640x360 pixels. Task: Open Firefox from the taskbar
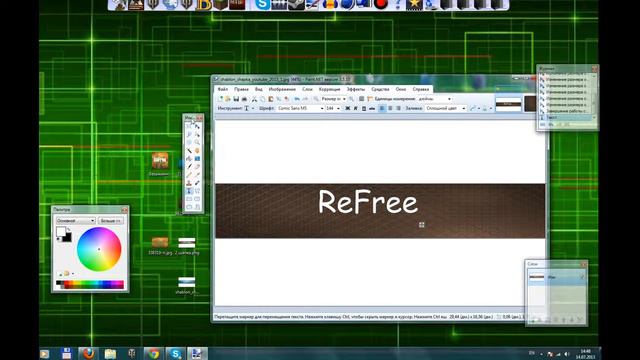(x=88, y=353)
